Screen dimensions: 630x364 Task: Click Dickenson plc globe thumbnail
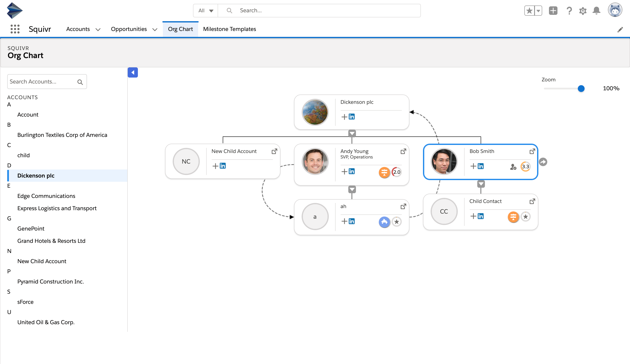(315, 112)
